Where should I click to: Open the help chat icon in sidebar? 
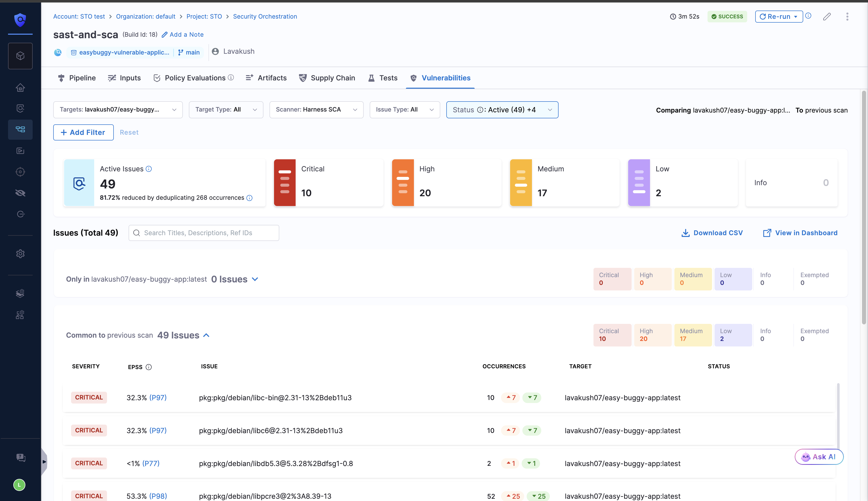(x=20, y=457)
